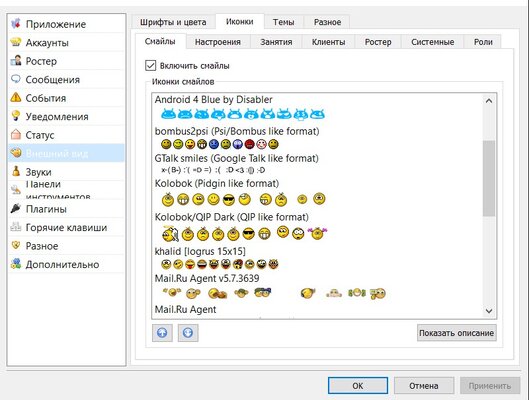The width and height of the screenshot is (529, 400).
Task: Toggle the Включить смайлы checkbox
Action: [x=150, y=65]
